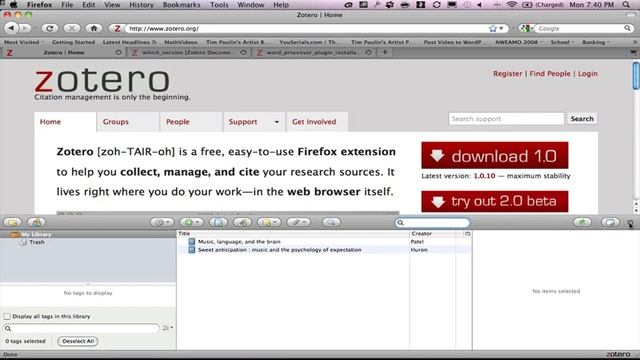Click the Zotero Advanced Search magnifier icon
640x360 pixels.
pyautogui.click(x=331, y=222)
